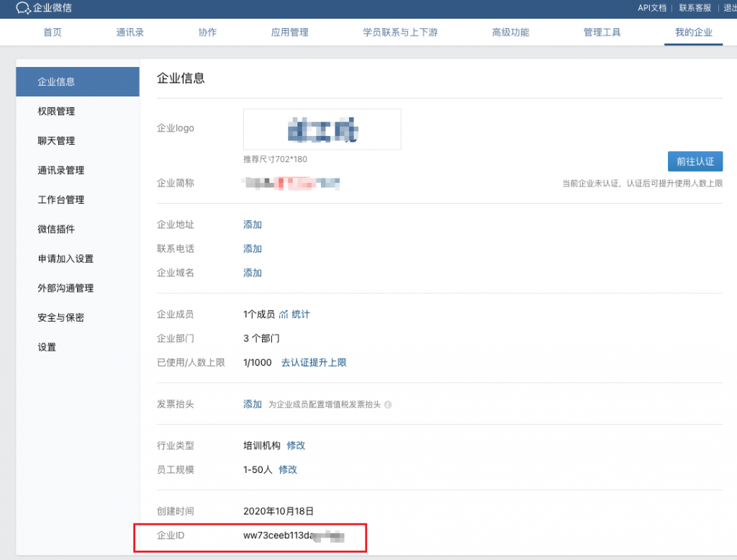Select the 1个成员 text
Screen dimensions: 737x560
(259, 315)
